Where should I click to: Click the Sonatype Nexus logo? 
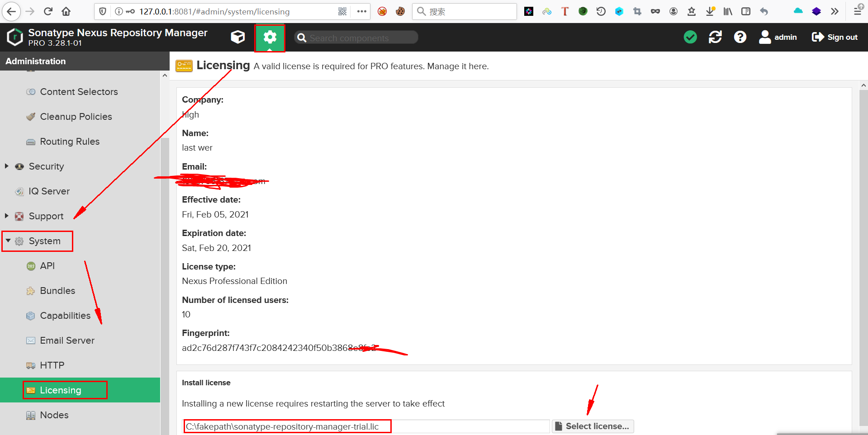point(14,37)
